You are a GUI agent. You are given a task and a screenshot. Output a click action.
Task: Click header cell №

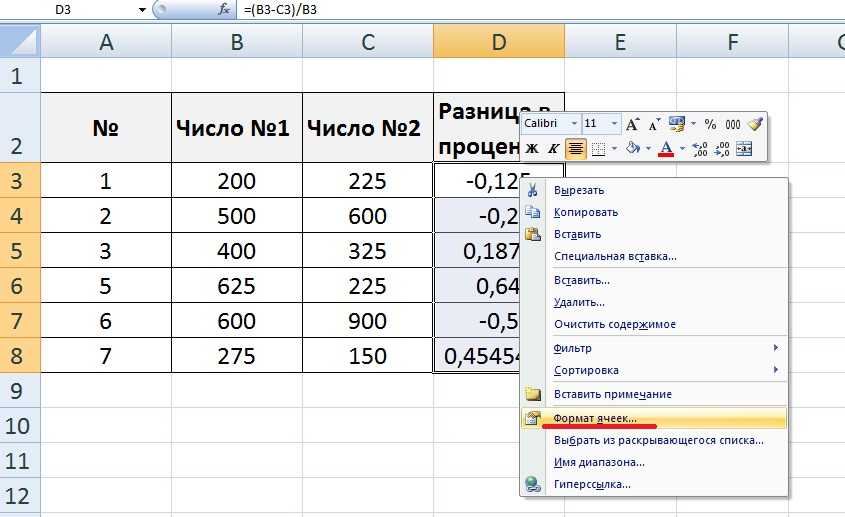coord(106,128)
